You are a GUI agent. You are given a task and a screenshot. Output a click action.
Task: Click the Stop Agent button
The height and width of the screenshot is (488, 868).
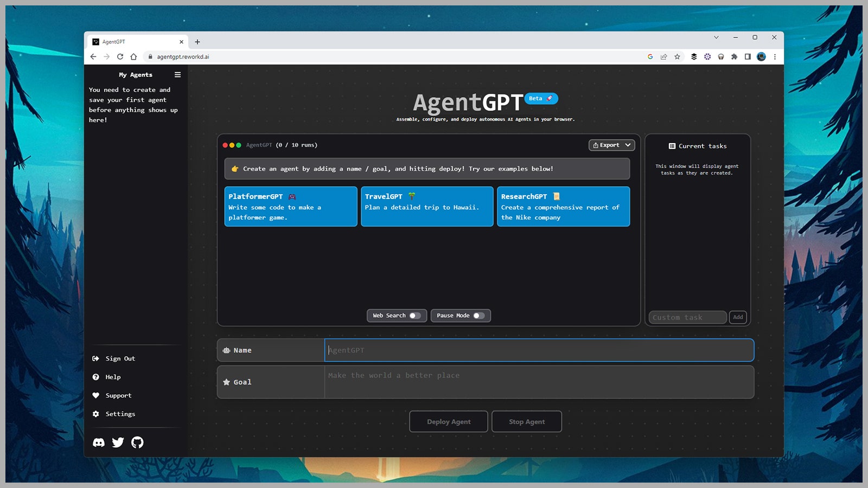(x=527, y=422)
